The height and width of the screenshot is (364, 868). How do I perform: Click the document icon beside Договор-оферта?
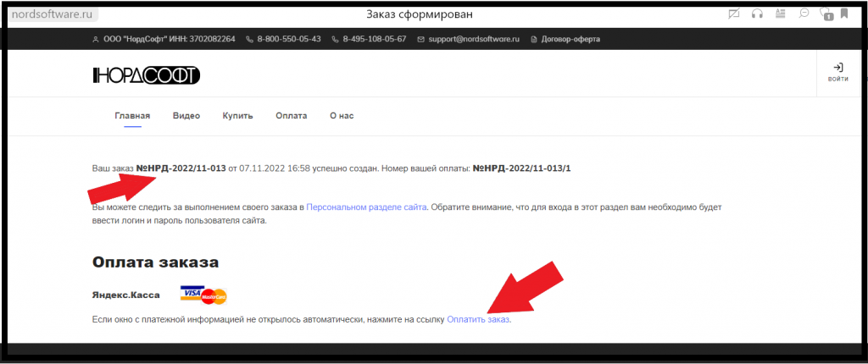[534, 40]
